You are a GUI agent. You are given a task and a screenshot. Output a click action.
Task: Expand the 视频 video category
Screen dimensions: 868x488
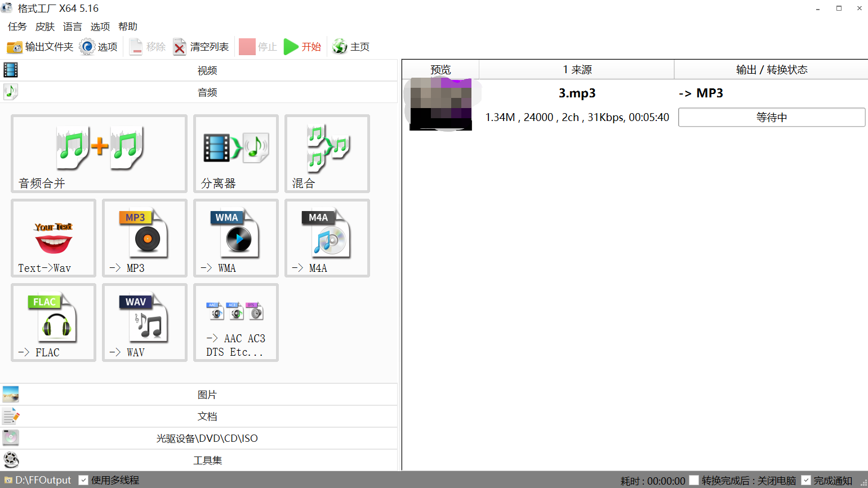point(199,70)
